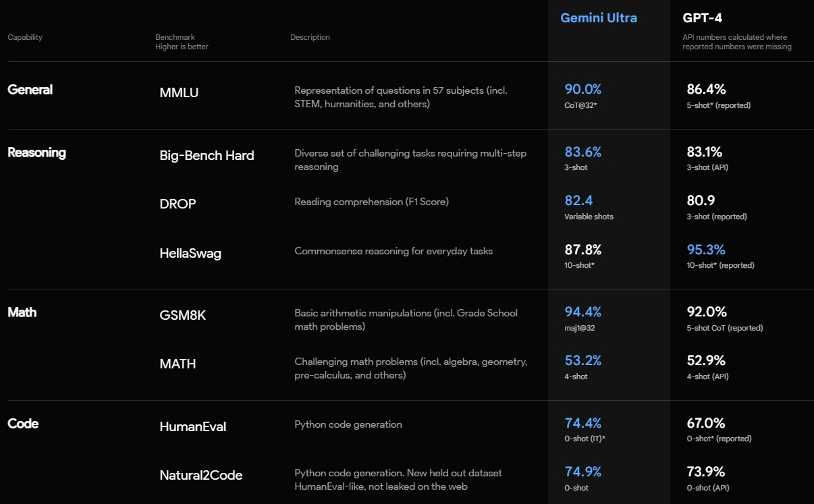Image resolution: width=814 pixels, height=504 pixels.
Task: Click the 82.4 DROP score
Action: tap(578, 200)
